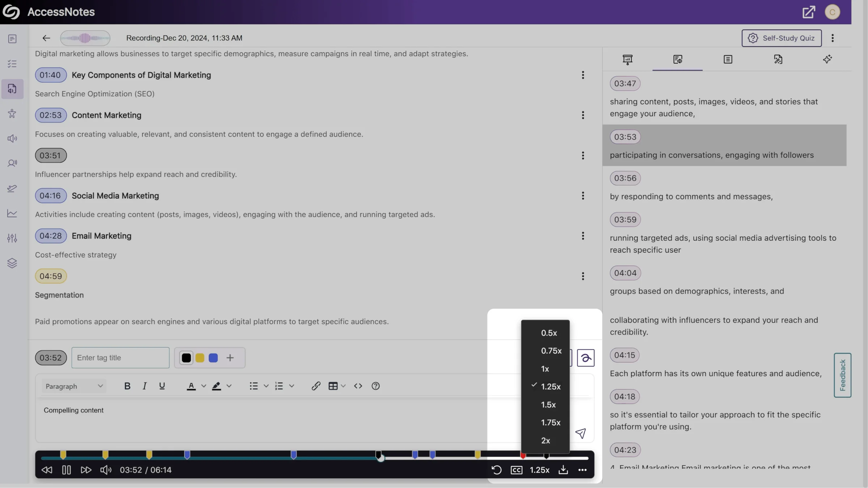Image resolution: width=868 pixels, height=488 pixels.
Task: Jump to 04:16 Social Media Marketing note
Action: [51, 195]
